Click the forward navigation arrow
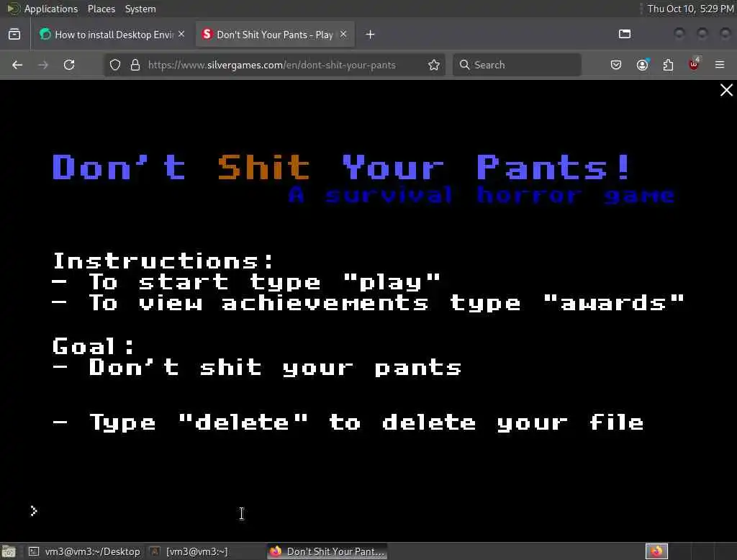 pyautogui.click(x=43, y=65)
